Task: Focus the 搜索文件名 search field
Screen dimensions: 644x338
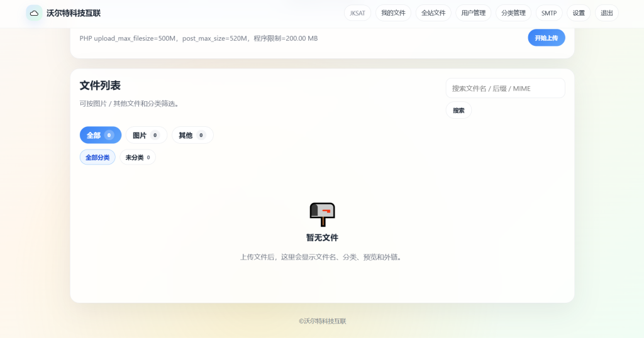Action: point(505,88)
